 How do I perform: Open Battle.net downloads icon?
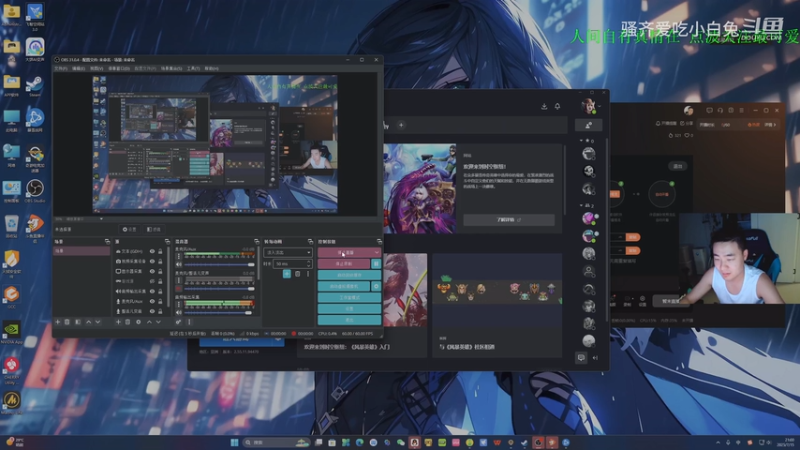click(544, 107)
